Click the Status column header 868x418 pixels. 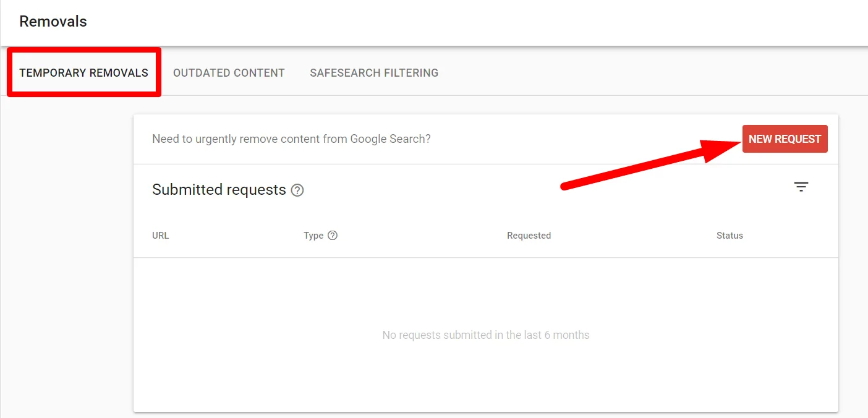click(730, 236)
